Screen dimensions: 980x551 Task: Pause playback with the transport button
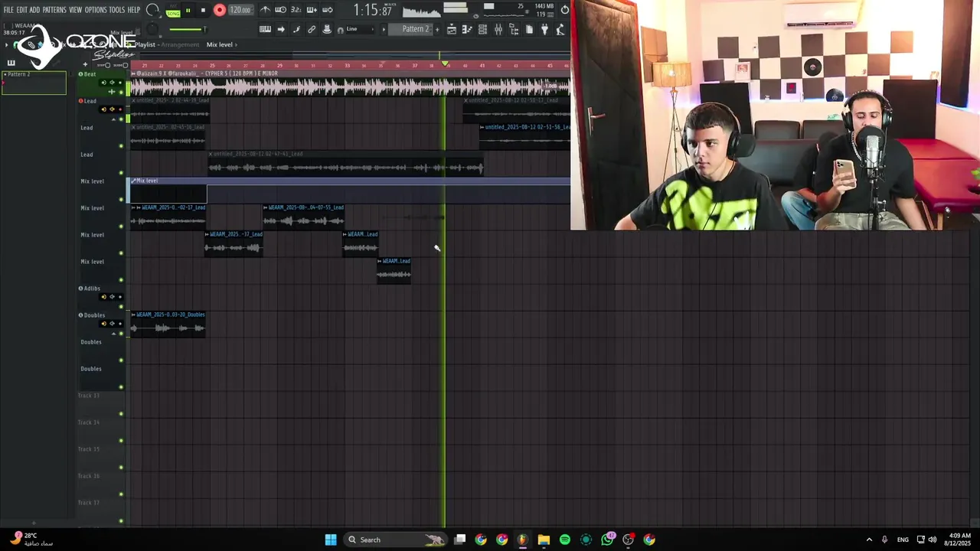click(x=188, y=11)
